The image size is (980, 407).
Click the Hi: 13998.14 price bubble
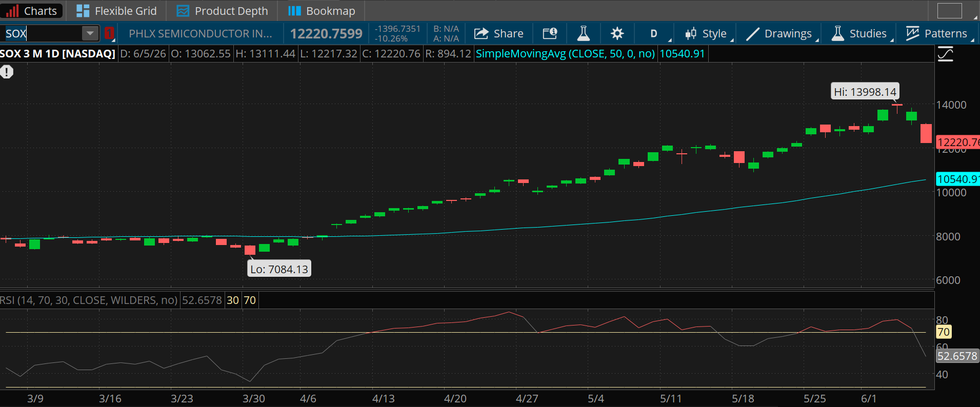865,92
